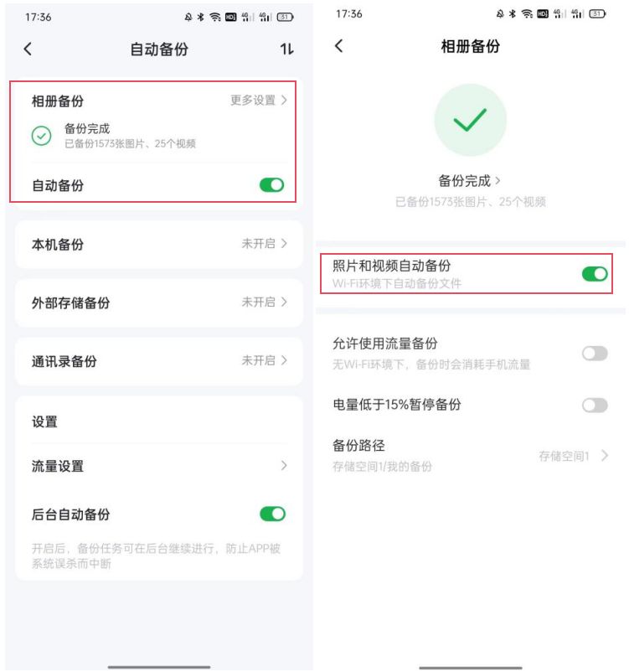Screen dimensions: 629x672
Task: Enable 电量低于15%暂停备份 switch
Action: pos(595,405)
